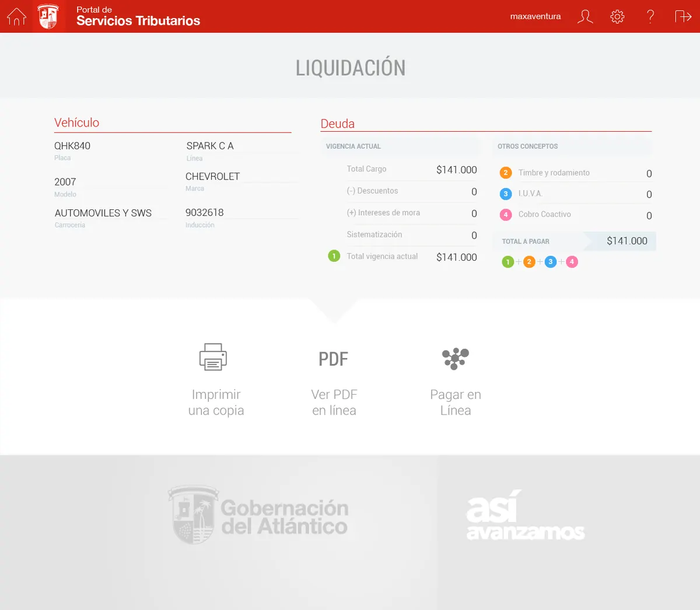Image resolution: width=700 pixels, height=610 pixels.
Task: Open the settings gear icon
Action: 617,16
